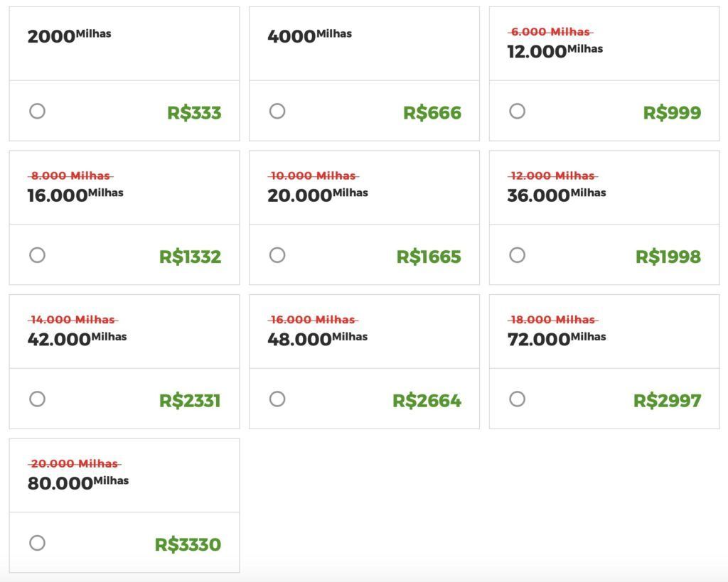Select the R$333 radio button
The width and height of the screenshot is (728, 582).
(x=37, y=111)
